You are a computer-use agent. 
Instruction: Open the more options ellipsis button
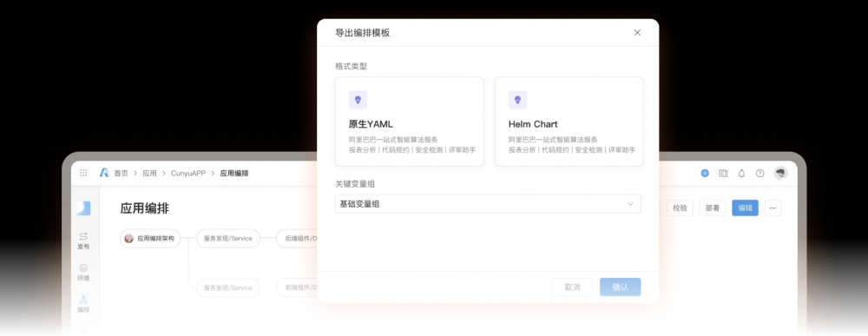pyautogui.click(x=773, y=208)
